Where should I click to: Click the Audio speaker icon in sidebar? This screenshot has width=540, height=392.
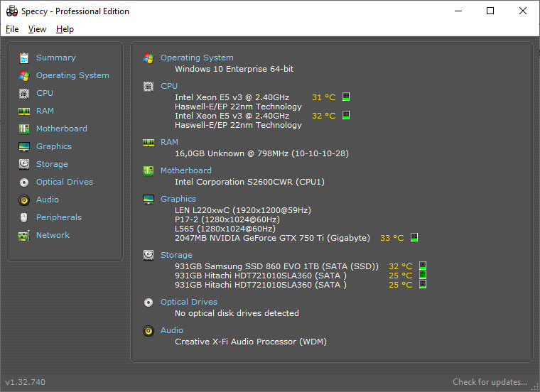click(x=23, y=200)
